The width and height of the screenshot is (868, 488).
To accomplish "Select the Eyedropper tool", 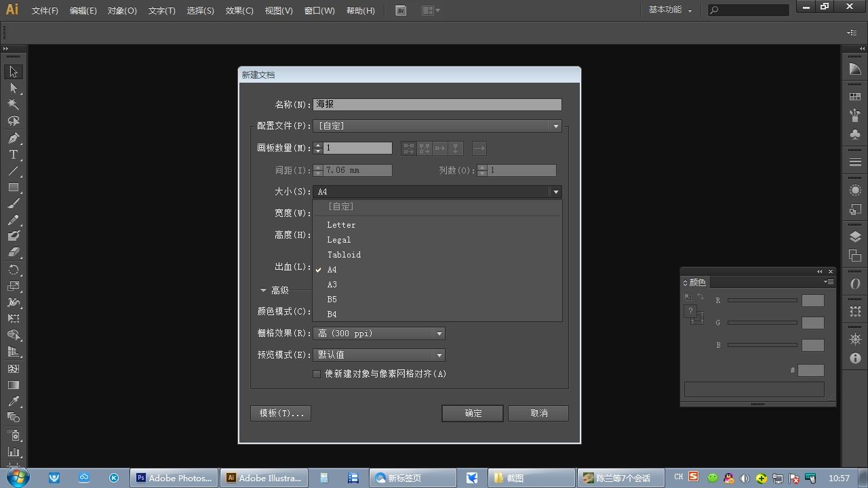I will [x=14, y=401].
